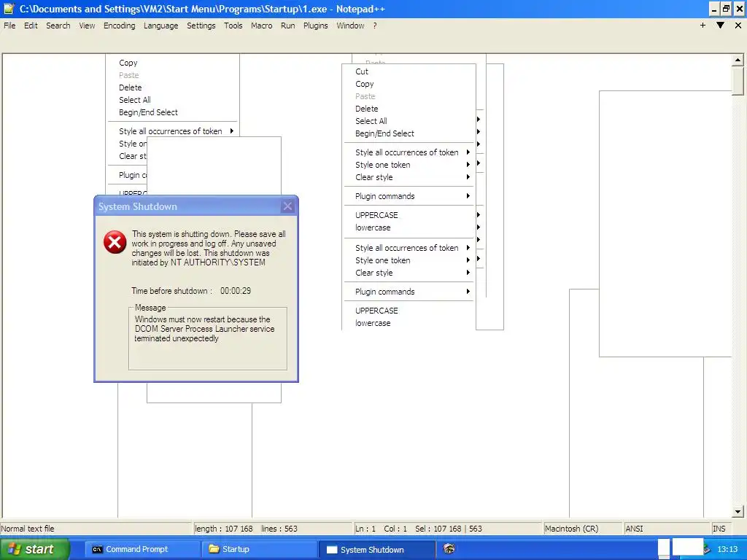
Task: Choose Copy in the left context menu lacking Cut
Action: click(128, 63)
